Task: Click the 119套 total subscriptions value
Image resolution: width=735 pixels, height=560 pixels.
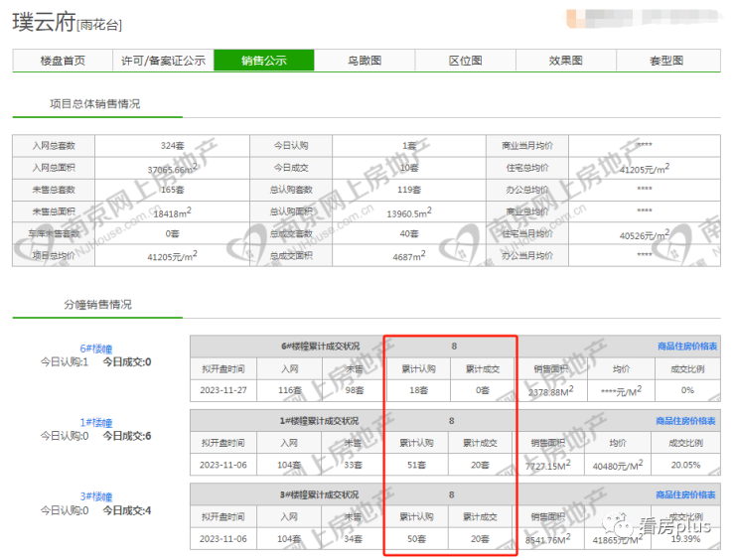Action: (409, 190)
